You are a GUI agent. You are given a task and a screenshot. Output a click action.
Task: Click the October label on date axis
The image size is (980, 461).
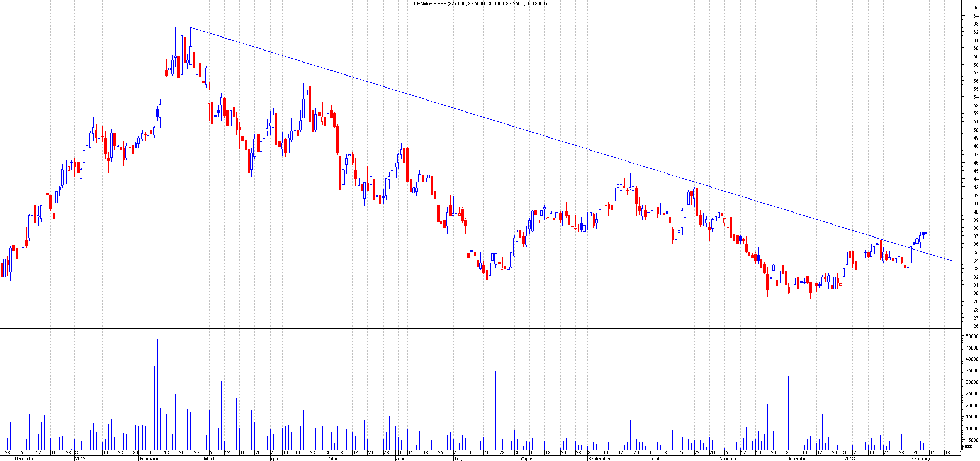[x=657, y=458]
